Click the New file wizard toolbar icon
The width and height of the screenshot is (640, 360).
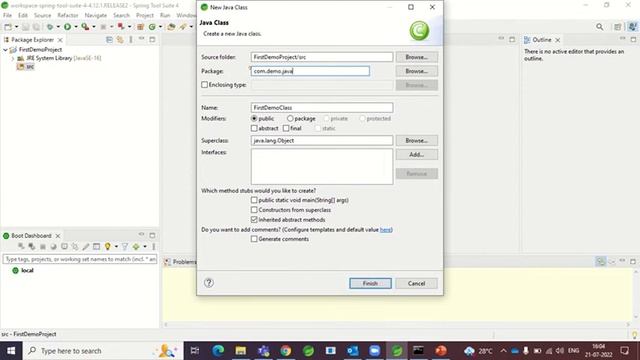8,27
